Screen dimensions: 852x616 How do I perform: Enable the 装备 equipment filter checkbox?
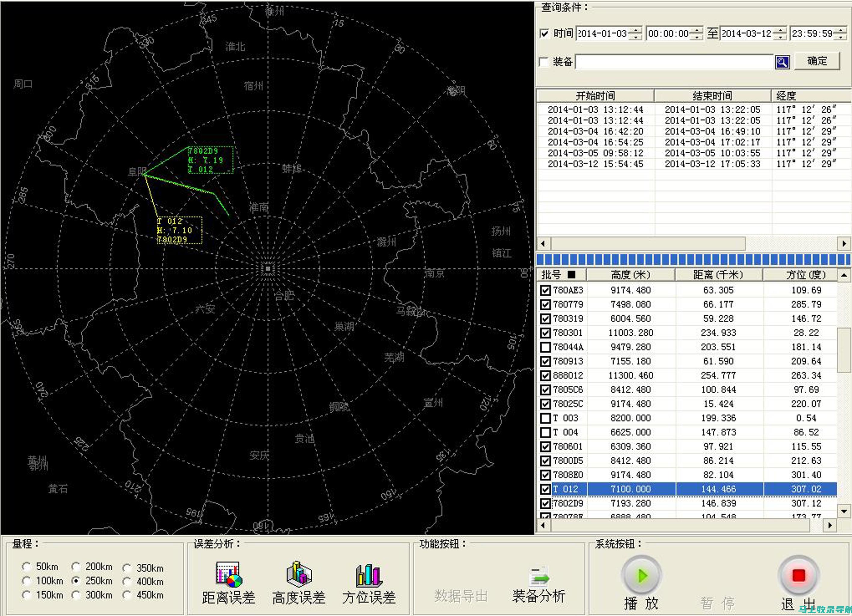click(x=544, y=62)
